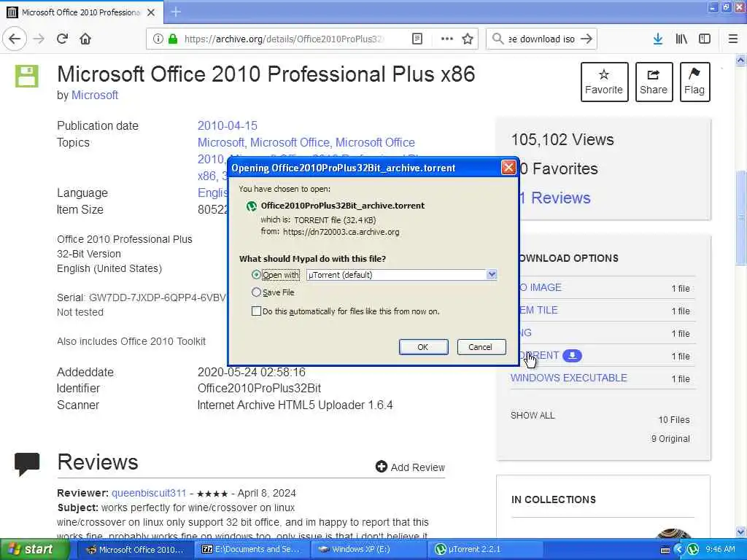Viewport: 747px width, 560px height.
Task: Open the library bookshelf icon
Action: click(681, 39)
